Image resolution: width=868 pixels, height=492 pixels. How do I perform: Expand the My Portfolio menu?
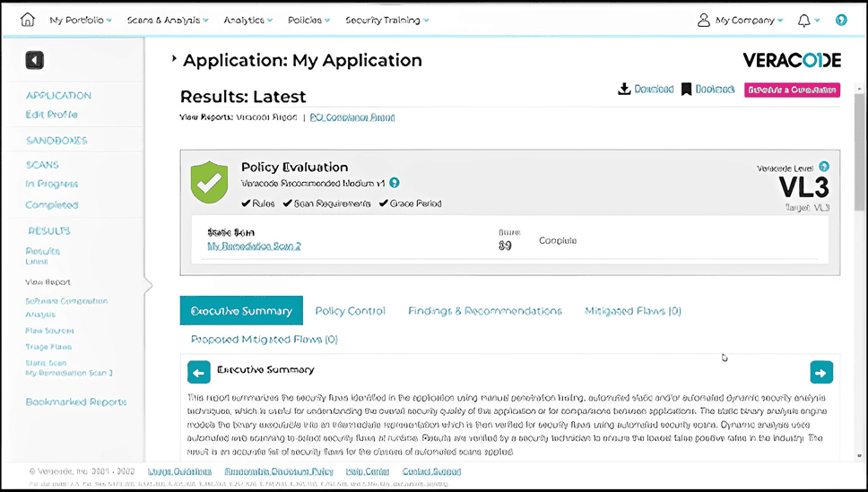[x=81, y=20]
